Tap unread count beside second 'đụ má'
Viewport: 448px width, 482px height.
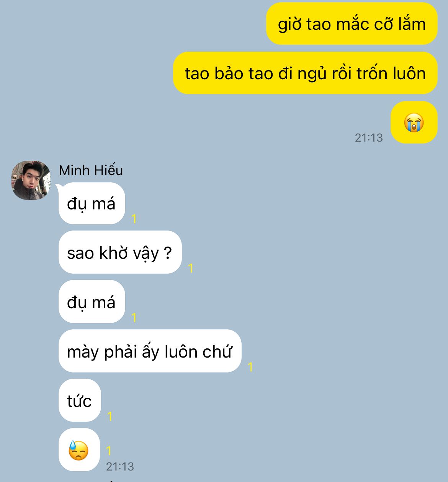pos(134,317)
